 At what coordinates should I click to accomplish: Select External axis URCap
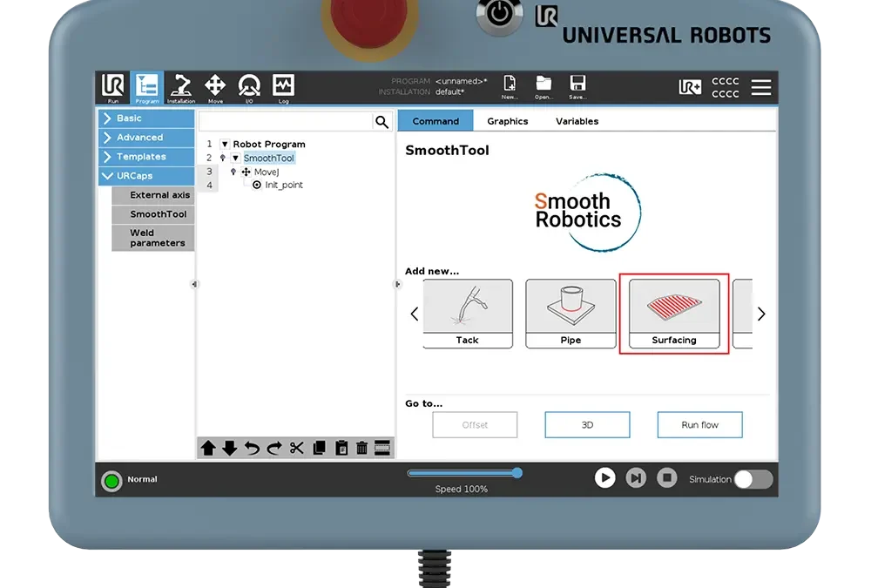coord(153,195)
